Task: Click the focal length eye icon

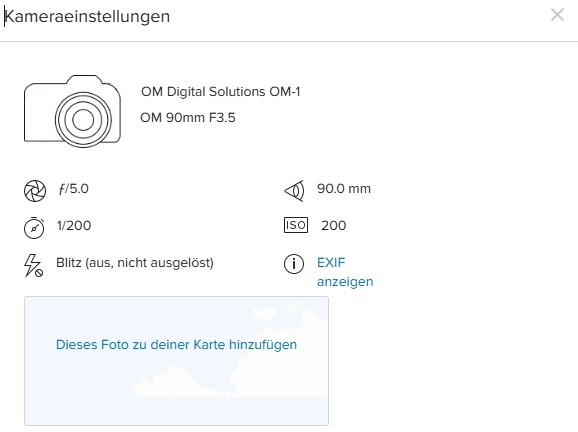Action: (294, 191)
